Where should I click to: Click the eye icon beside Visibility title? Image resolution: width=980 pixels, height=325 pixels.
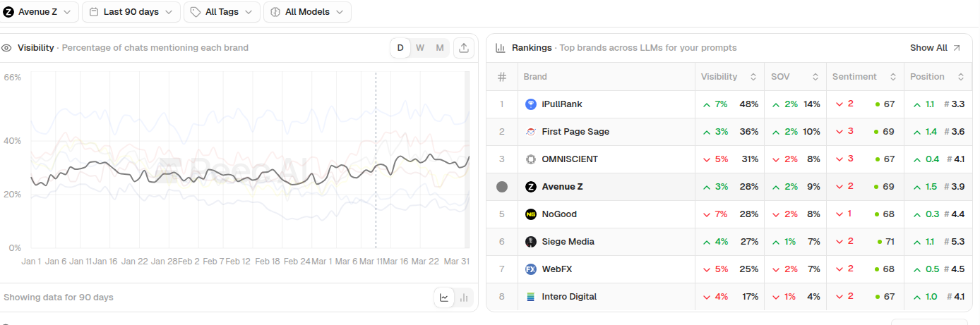click(x=7, y=48)
